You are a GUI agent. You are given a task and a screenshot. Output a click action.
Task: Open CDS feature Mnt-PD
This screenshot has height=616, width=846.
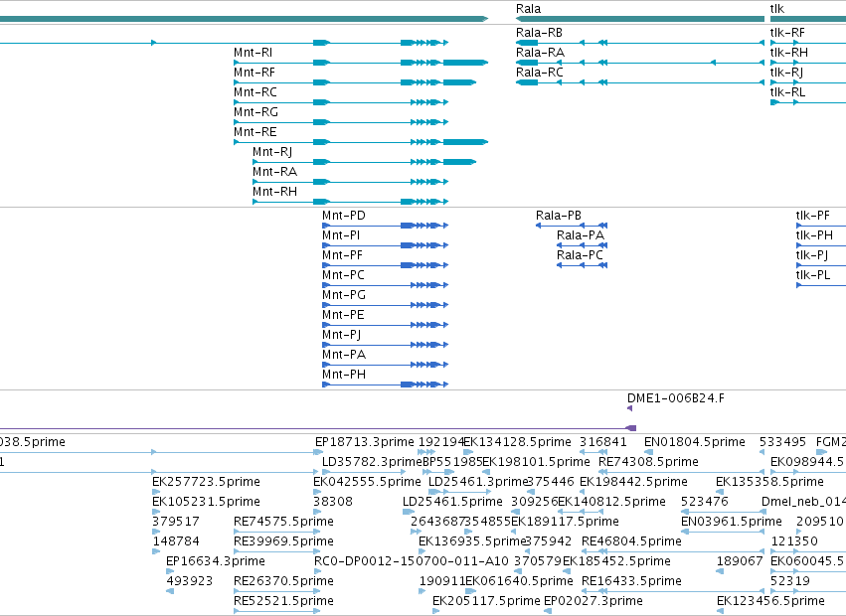coord(344,216)
